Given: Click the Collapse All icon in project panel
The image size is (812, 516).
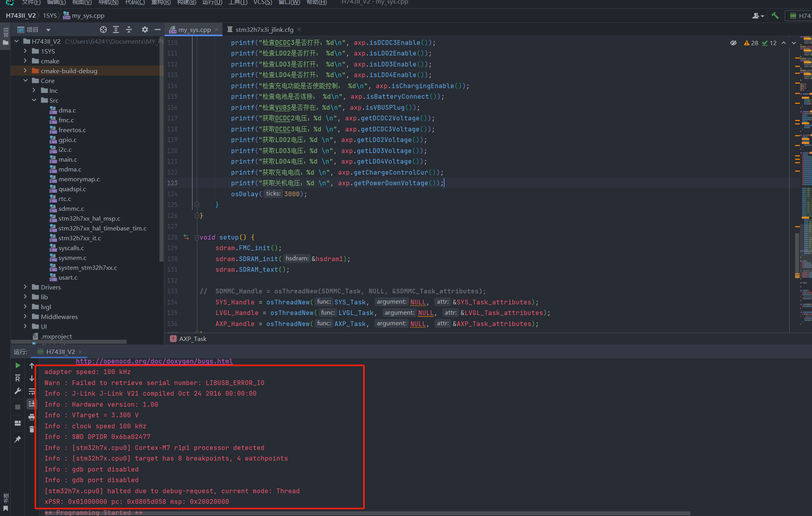Looking at the screenshot, I should click(129, 29).
